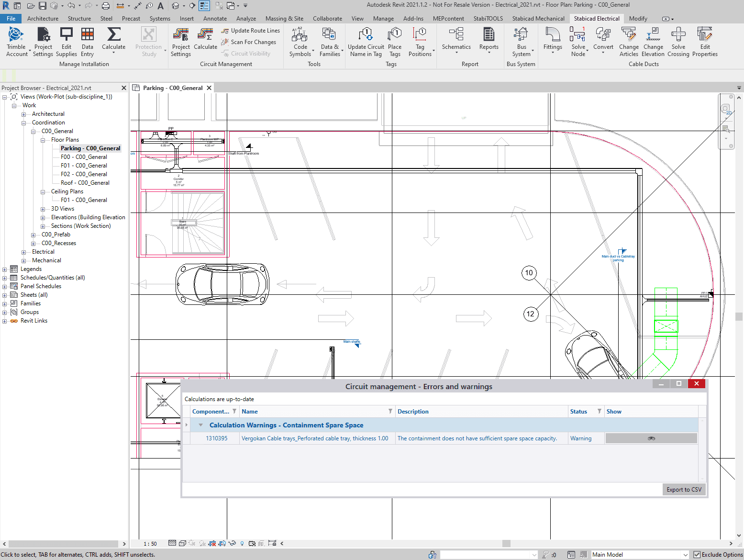Click the horizontal scrollbar thumb of the view
This screenshot has height=560, width=744.
[x=506, y=544]
